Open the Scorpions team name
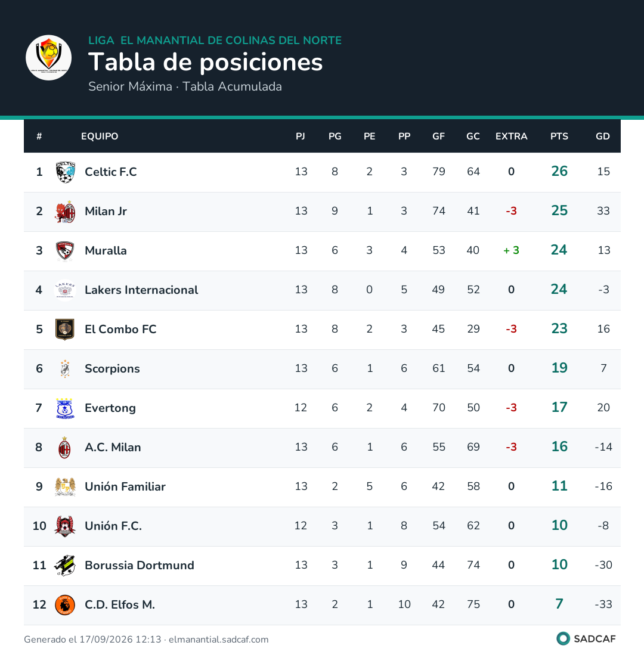This screenshot has height=670, width=644. [112, 368]
